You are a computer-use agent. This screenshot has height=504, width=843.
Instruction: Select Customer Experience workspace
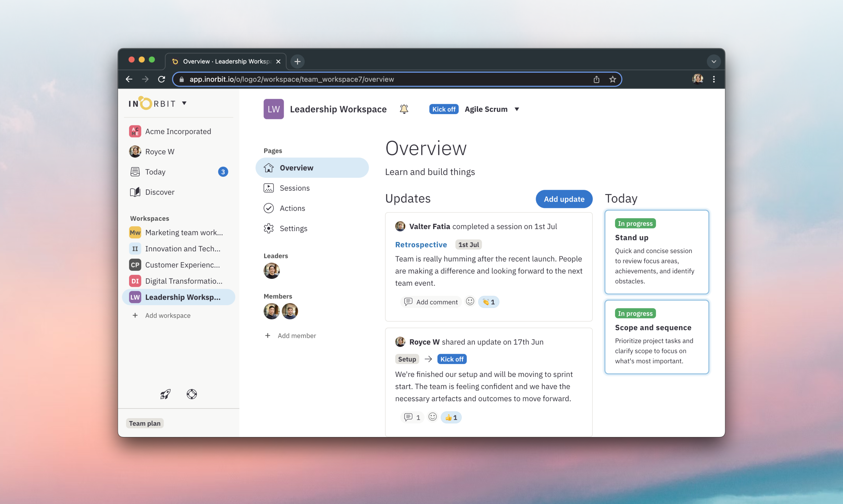coord(178,265)
